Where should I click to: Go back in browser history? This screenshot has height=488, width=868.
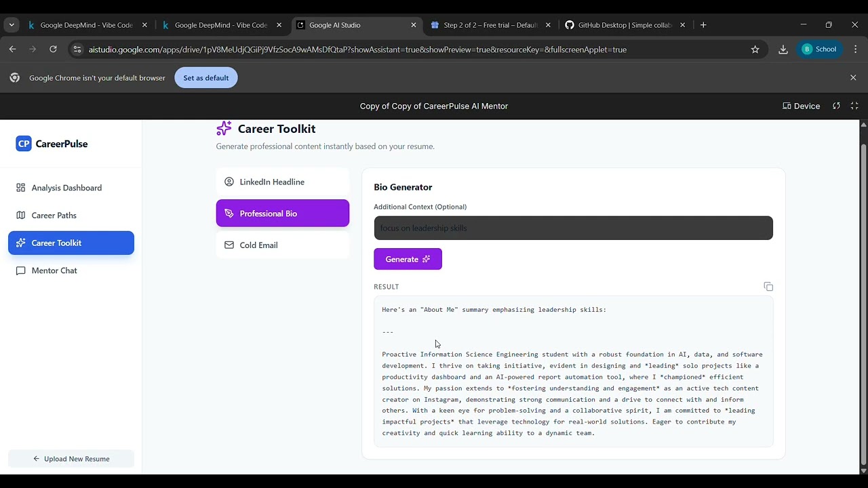(12, 49)
